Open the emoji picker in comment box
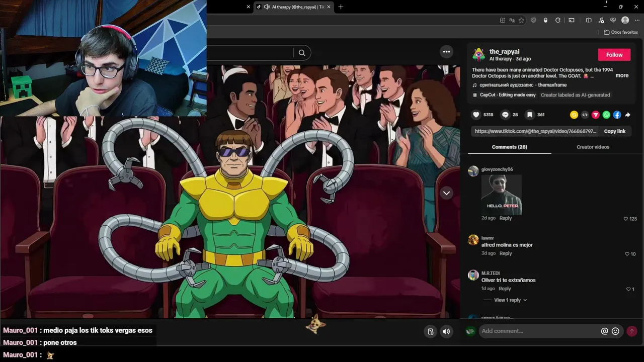Screen dimensions: 644x362 (615, 331)
